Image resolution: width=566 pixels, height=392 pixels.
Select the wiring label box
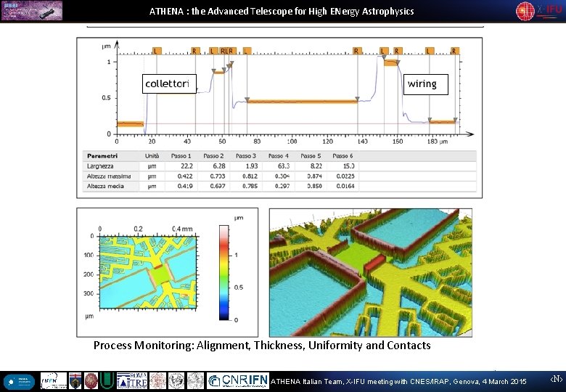(x=425, y=84)
